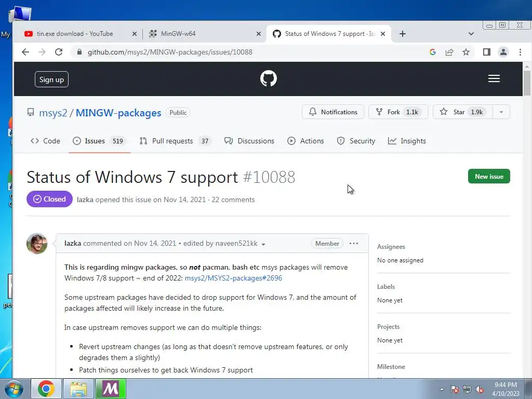Image resolution: width=532 pixels, height=399 pixels.
Task: Click lazka's avatar picture
Action: (x=37, y=244)
